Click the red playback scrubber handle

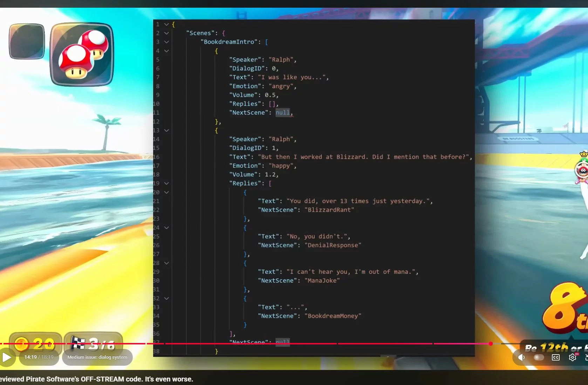tap(491, 344)
